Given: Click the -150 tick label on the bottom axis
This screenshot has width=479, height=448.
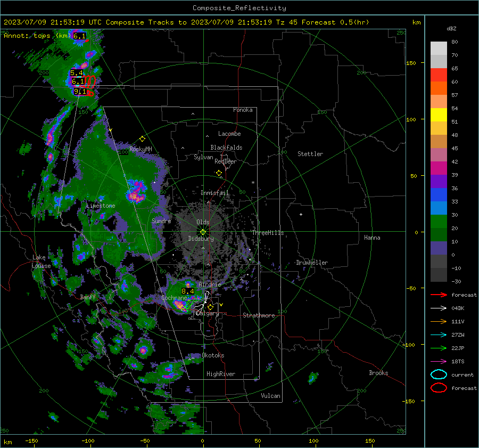Looking at the screenshot, I should pos(31,441).
